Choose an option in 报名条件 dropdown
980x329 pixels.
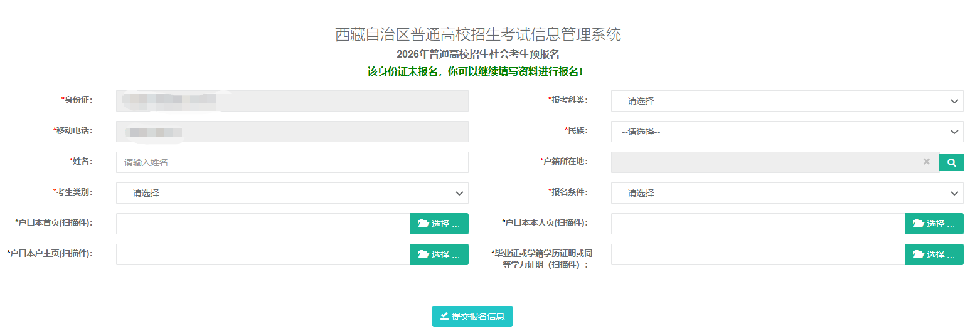click(x=787, y=193)
